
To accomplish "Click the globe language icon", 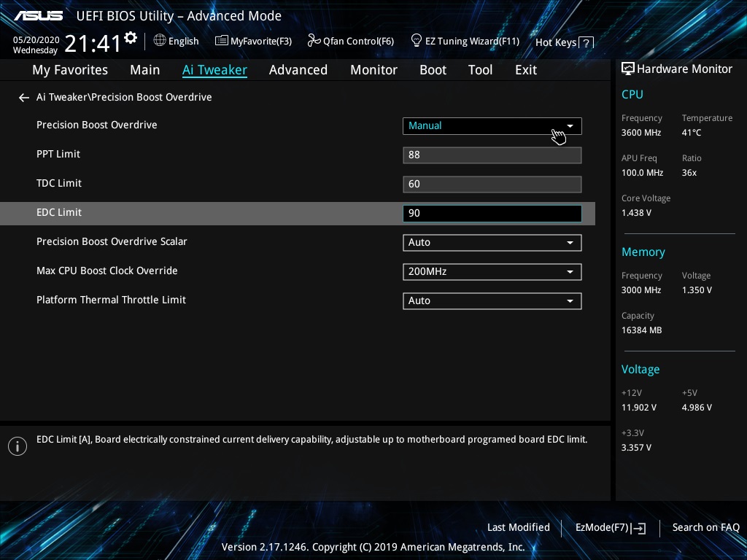I will (160, 41).
